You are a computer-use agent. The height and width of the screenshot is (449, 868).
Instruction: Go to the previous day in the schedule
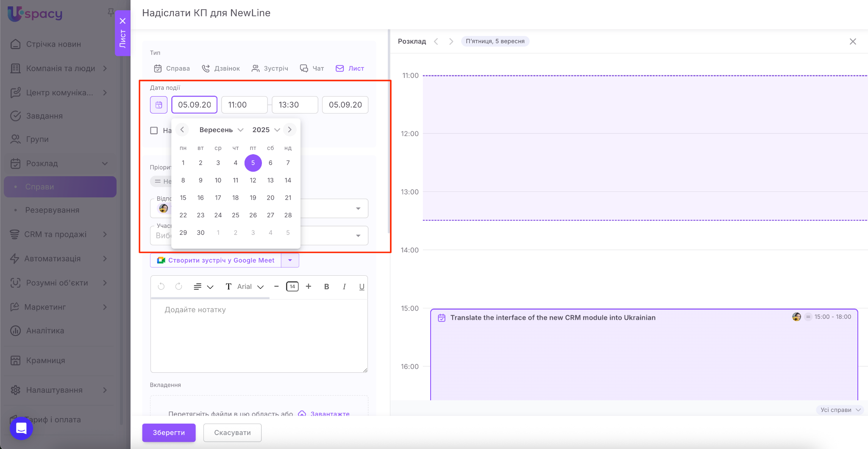point(436,42)
